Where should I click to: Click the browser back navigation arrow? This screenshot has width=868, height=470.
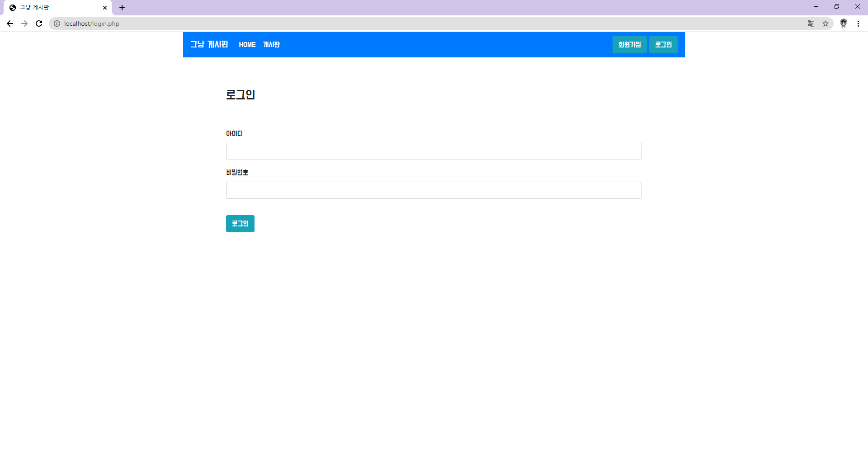[9, 23]
